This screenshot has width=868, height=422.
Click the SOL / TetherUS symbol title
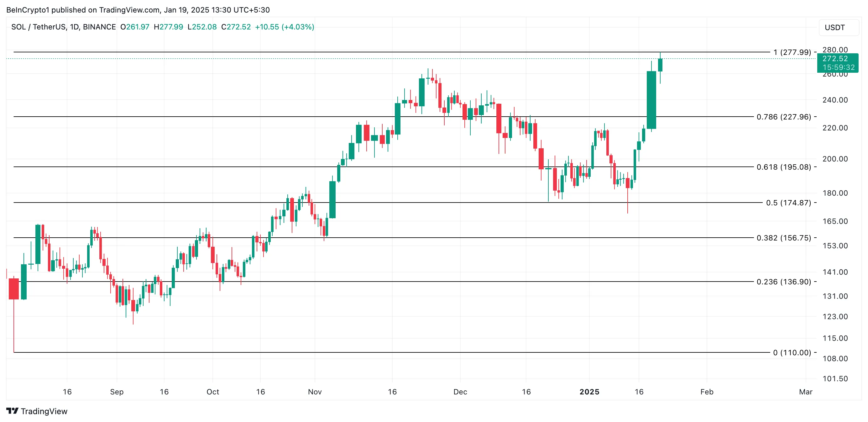pyautogui.click(x=63, y=27)
